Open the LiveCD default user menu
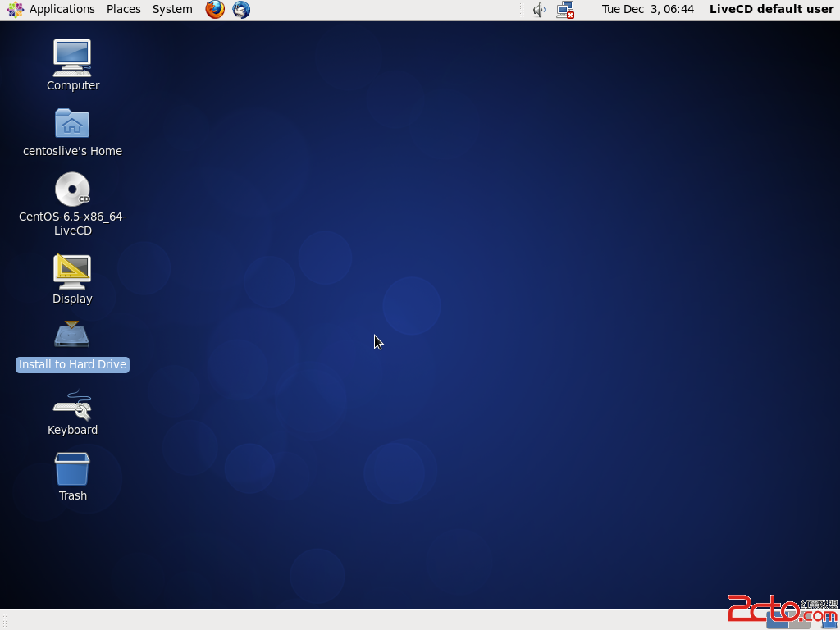This screenshot has height=630, width=840. pos(771,9)
